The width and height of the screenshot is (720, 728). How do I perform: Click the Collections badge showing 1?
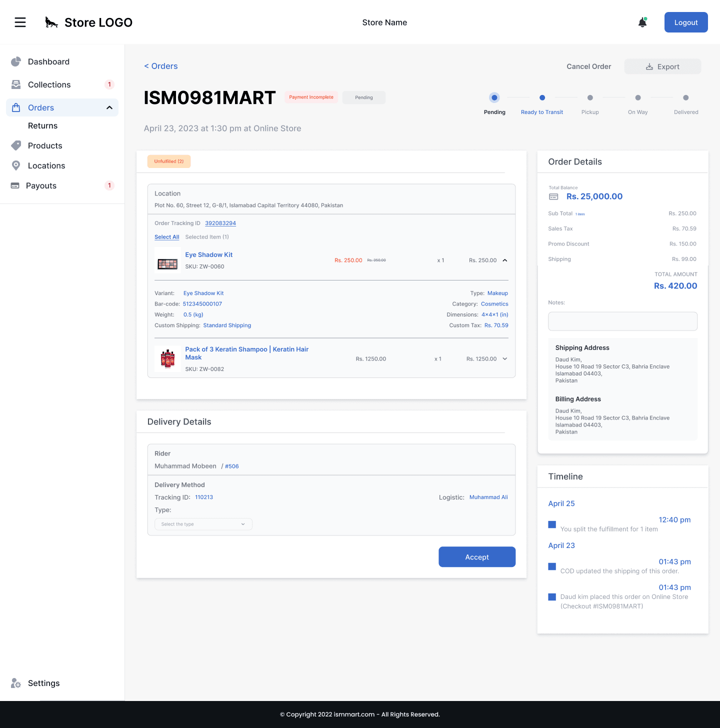(x=109, y=84)
